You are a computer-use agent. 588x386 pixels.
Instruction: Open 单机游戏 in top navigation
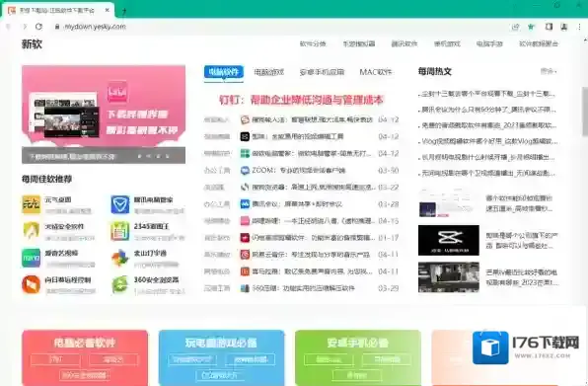[447, 43]
